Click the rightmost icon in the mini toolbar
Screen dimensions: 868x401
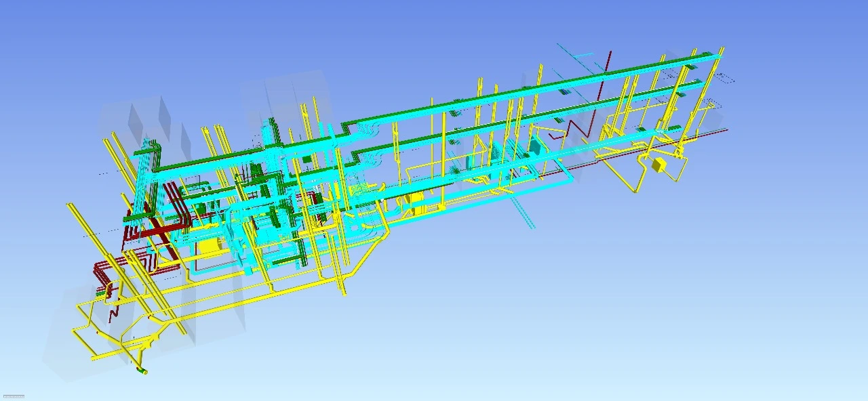23,397
